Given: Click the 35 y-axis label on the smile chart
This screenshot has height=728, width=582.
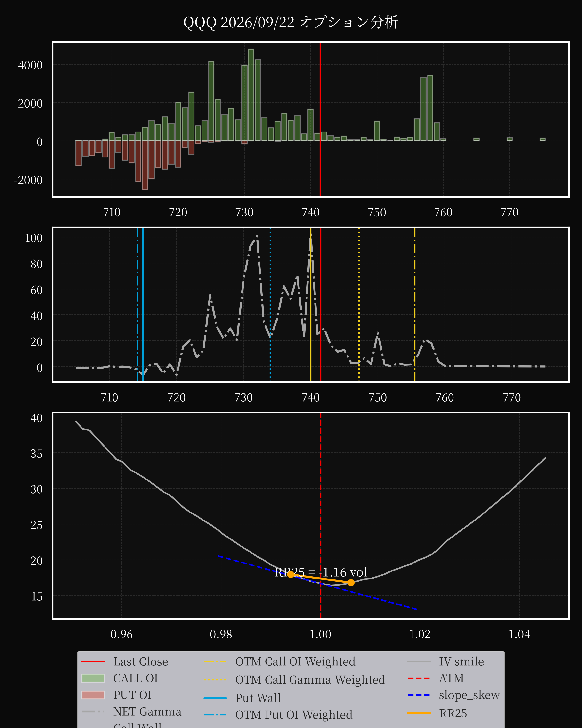Looking at the screenshot, I should (36, 454).
